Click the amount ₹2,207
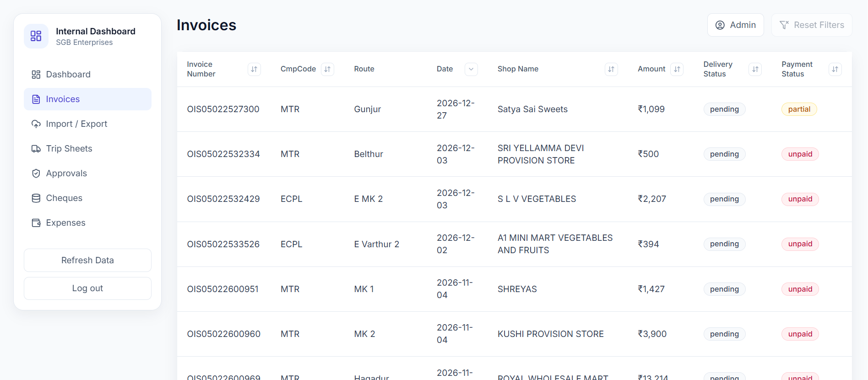The height and width of the screenshot is (380, 868). click(x=652, y=199)
